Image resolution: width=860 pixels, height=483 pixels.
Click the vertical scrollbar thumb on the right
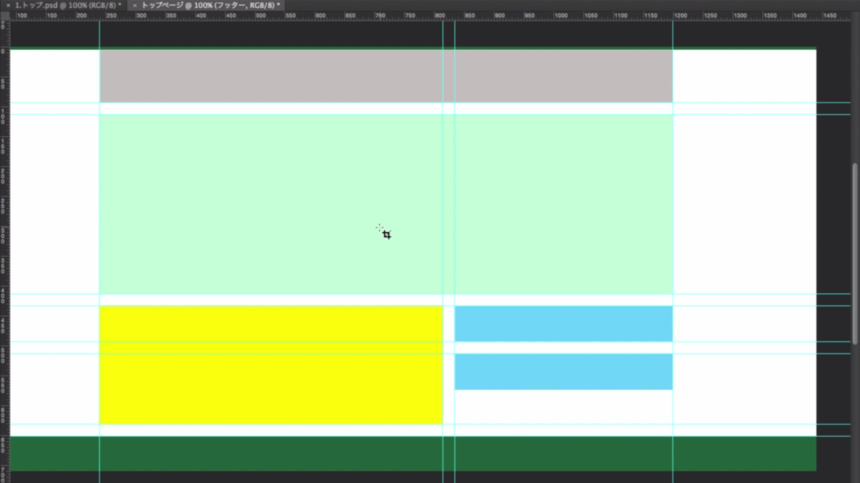pos(855,253)
